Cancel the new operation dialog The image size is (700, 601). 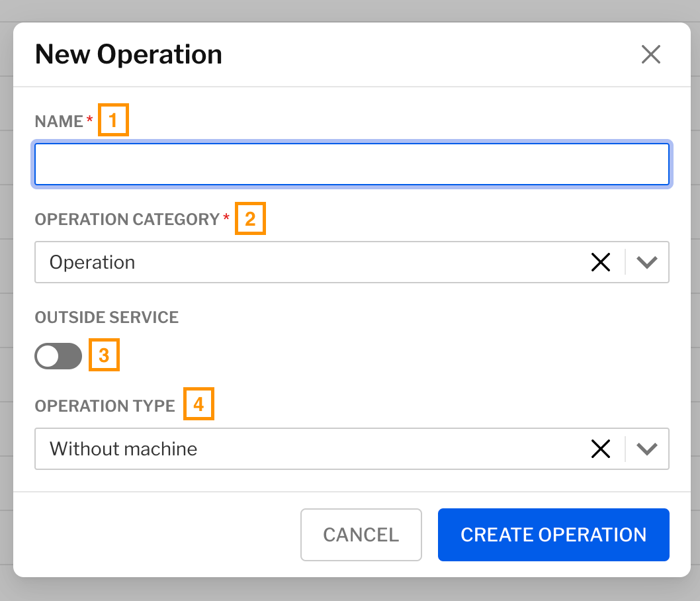pos(361,535)
